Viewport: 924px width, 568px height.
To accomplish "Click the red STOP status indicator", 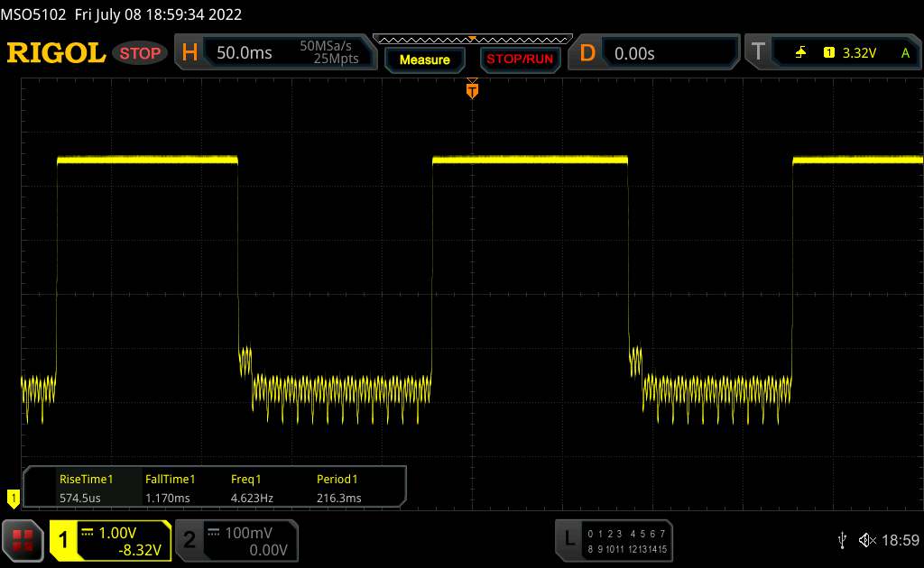I will click(x=140, y=53).
